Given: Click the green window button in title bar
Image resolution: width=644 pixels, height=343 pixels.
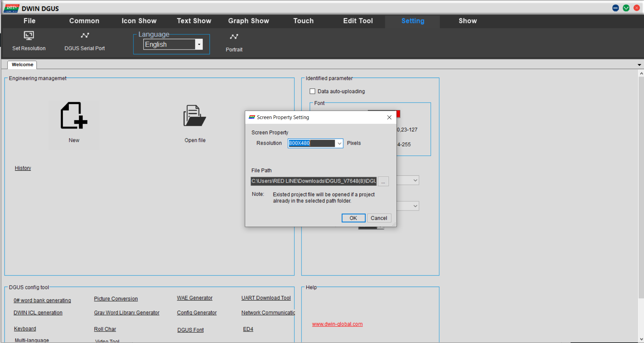Looking at the screenshot, I should tap(626, 8).
